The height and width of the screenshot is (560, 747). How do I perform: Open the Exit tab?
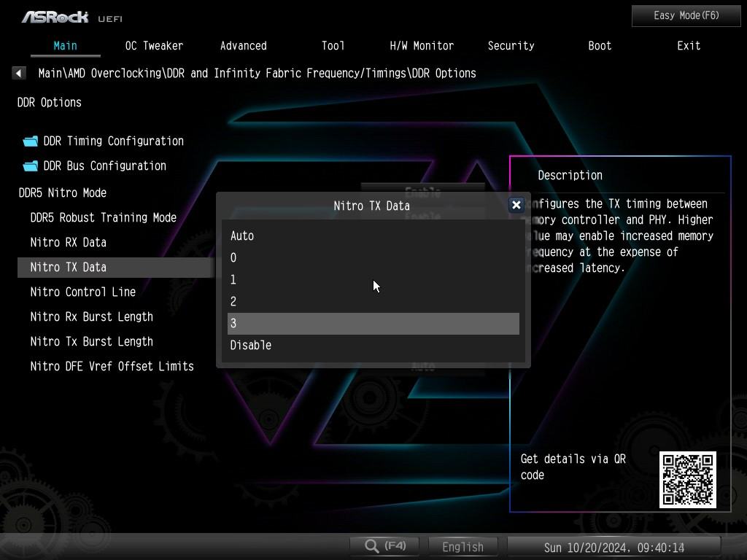689,46
